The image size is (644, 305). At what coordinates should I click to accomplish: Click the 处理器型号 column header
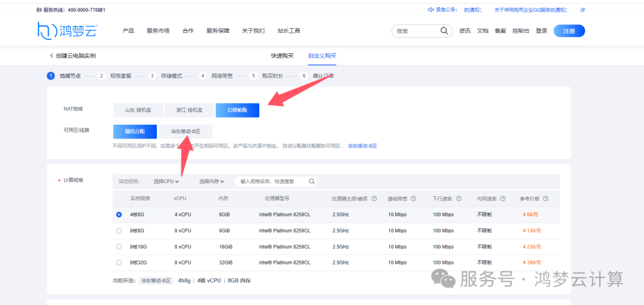[x=277, y=199]
